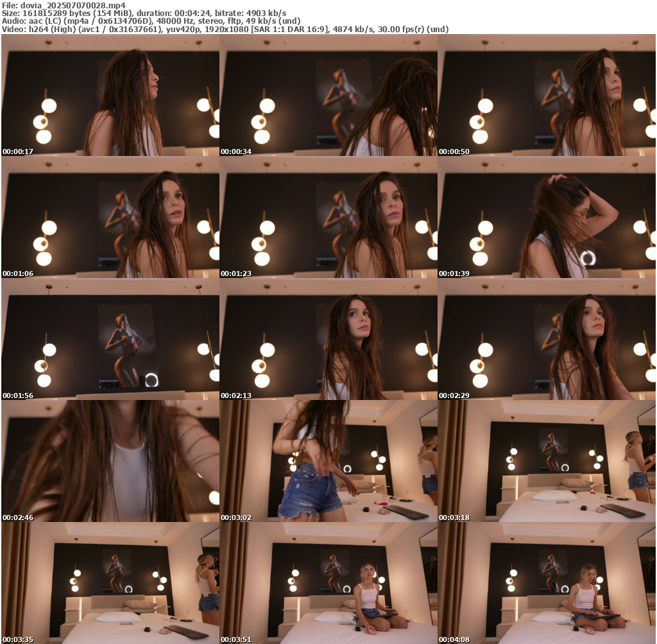Pick the last frame at 00:04:08
Image resolution: width=657 pixels, height=644 pixels.
(x=547, y=583)
